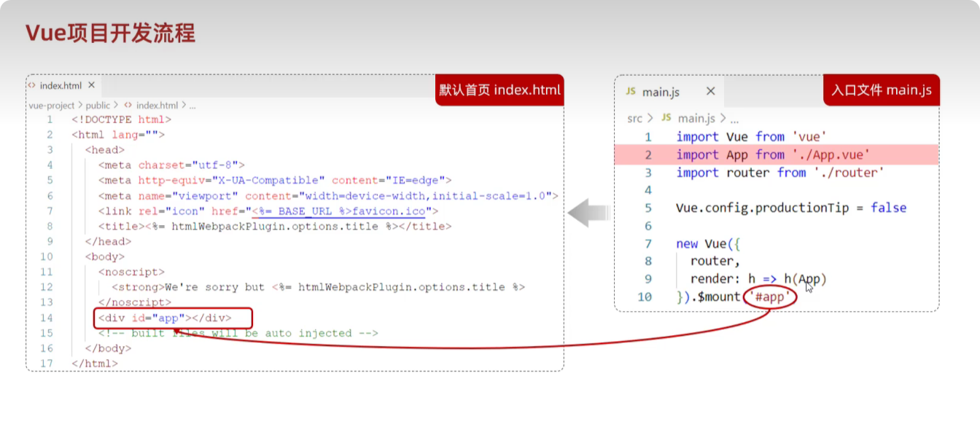This screenshot has width=980, height=432.
Task: Click index.html in the breadcrumb path
Action: (157, 106)
